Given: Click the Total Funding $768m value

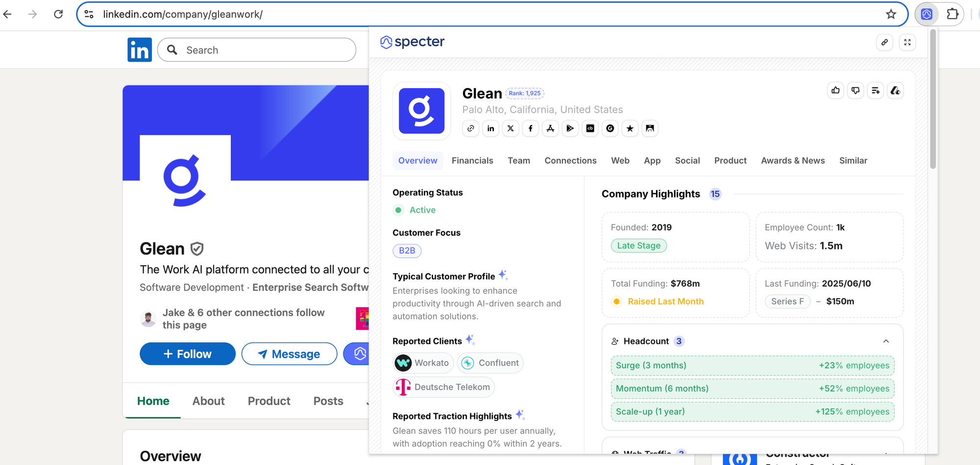Looking at the screenshot, I should 685,284.
